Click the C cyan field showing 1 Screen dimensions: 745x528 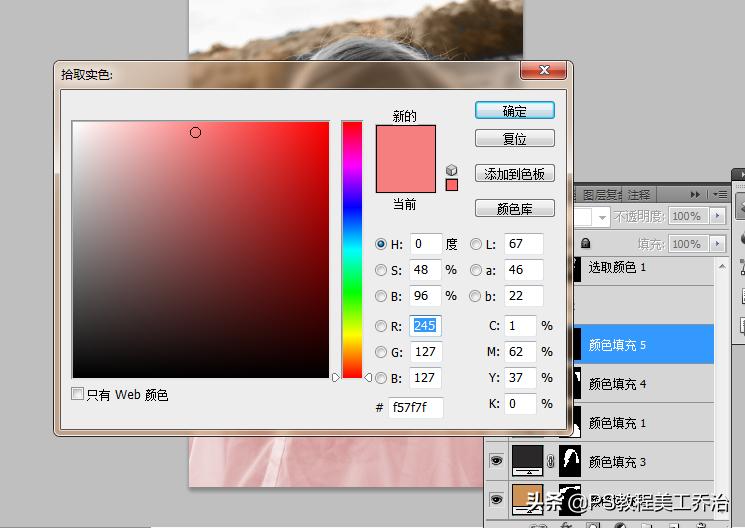click(x=520, y=326)
